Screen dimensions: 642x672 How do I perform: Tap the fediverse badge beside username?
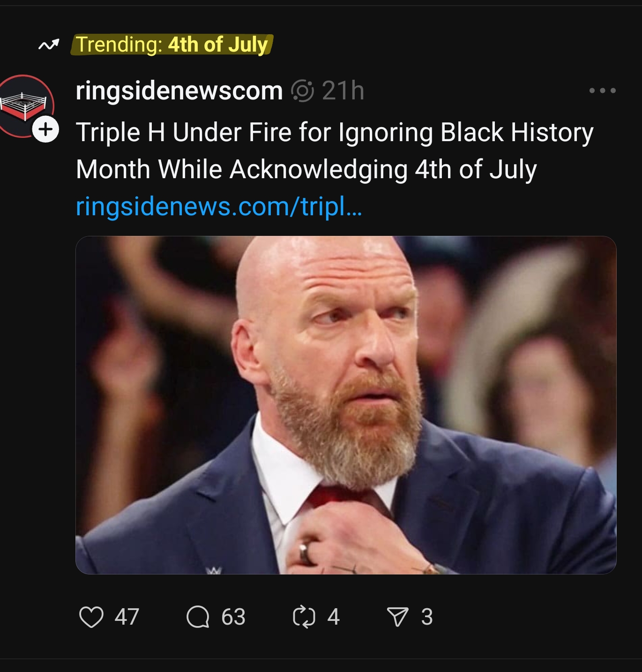click(x=302, y=91)
